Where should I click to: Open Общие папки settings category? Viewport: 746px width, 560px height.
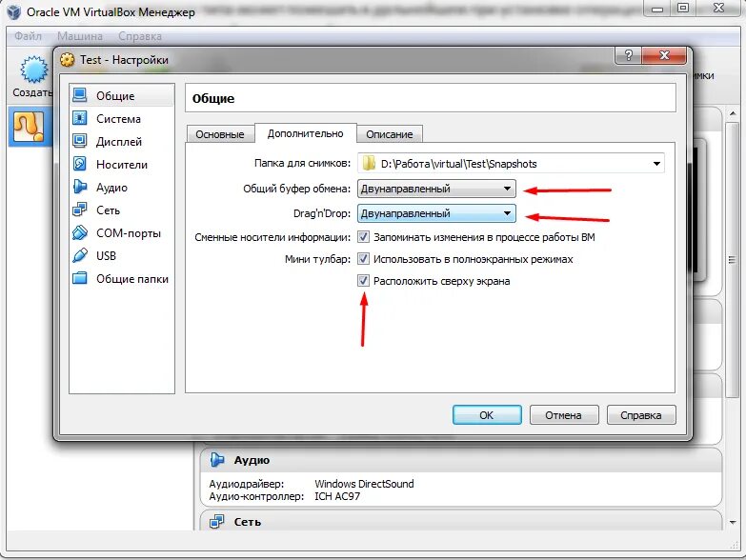(x=122, y=279)
